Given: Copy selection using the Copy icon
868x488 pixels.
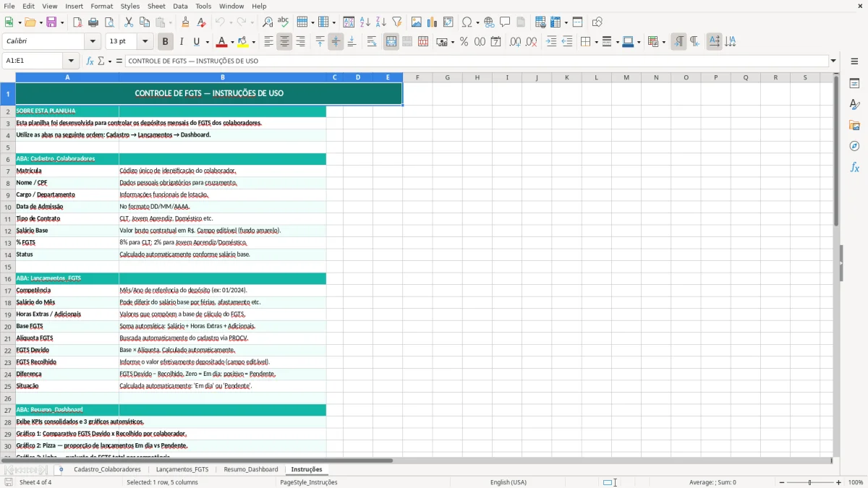Looking at the screenshot, I should click(x=145, y=22).
